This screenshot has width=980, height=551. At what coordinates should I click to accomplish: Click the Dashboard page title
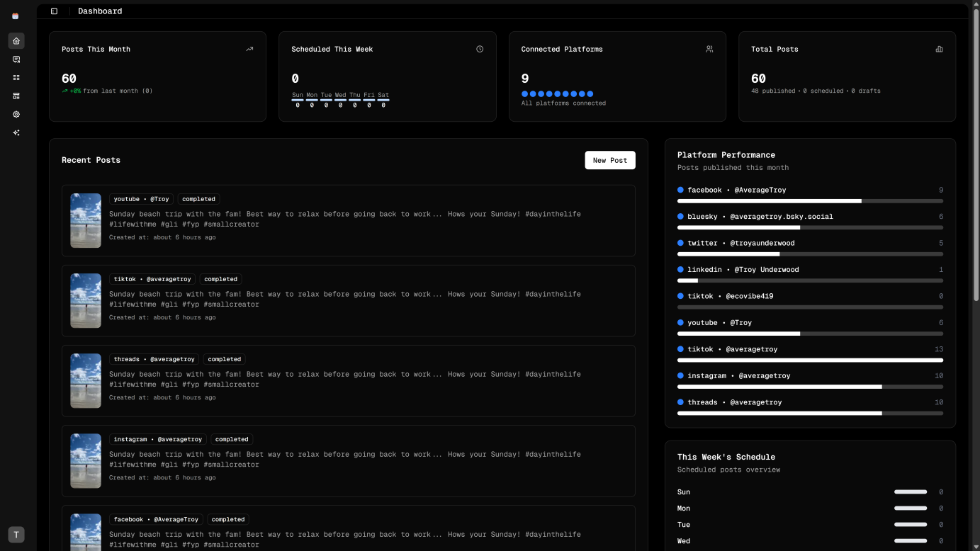100,11
